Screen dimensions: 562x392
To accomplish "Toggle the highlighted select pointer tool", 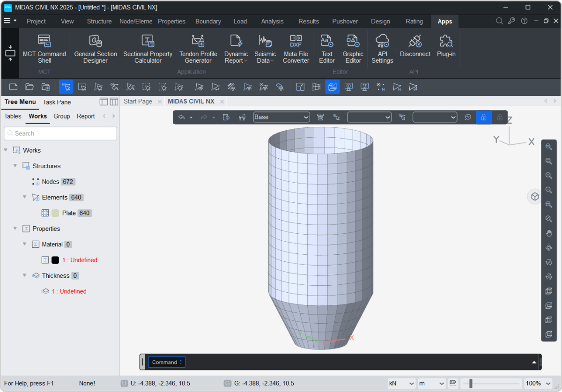I will click(66, 87).
